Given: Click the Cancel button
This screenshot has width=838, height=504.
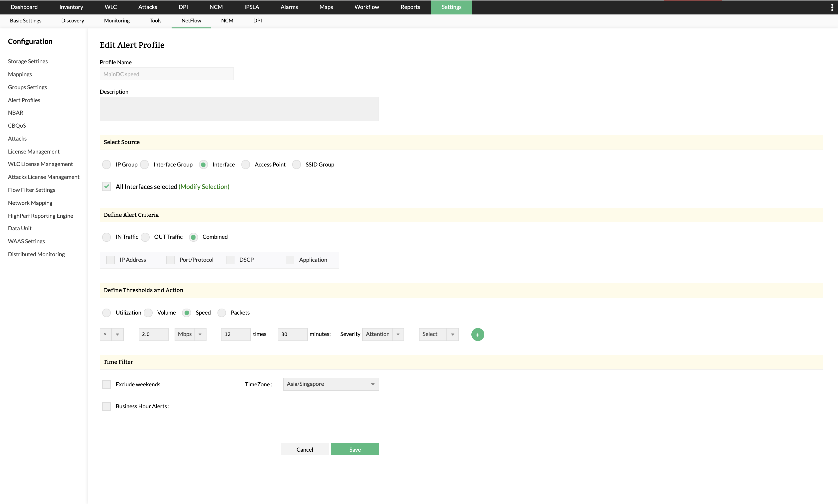Looking at the screenshot, I should (x=305, y=449).
